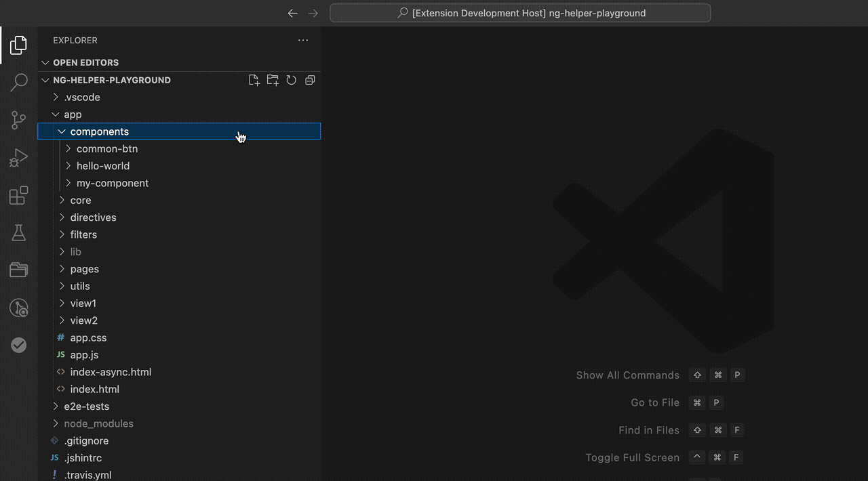The height and width of the screenshot is (481, 868).
Task: Open the .travis.yml file
Action: (179, 475)
